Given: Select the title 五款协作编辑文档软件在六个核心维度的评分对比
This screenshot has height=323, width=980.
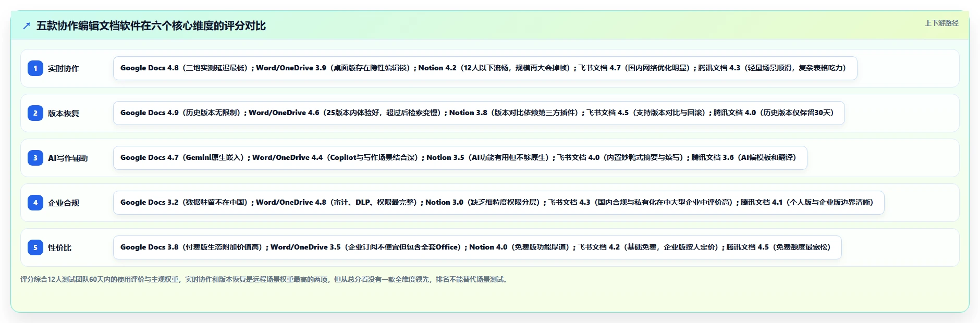Looking at the screenshot, I should (151, 26).
